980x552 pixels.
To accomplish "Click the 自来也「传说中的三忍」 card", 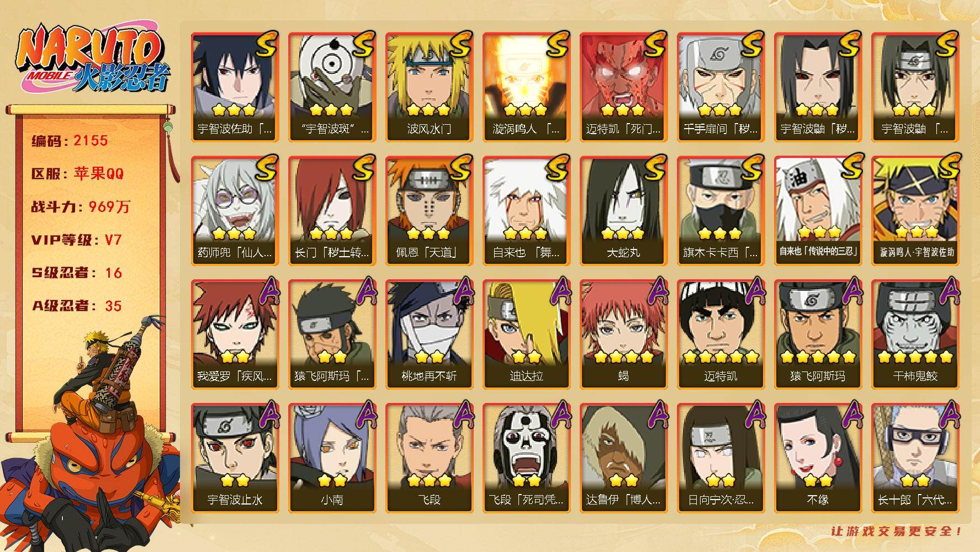I will click(818, 210).
